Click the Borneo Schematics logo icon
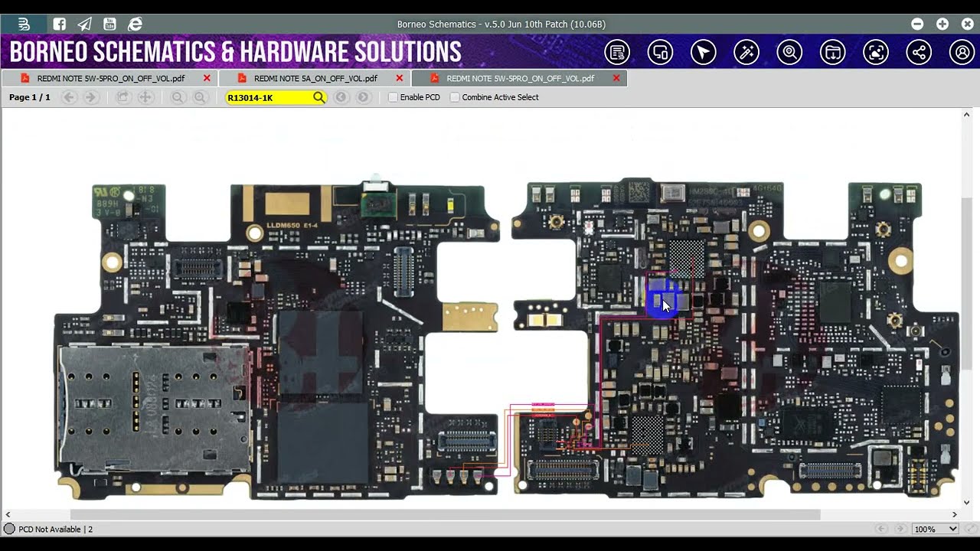 pyautogui.click(x=24, y=24)
